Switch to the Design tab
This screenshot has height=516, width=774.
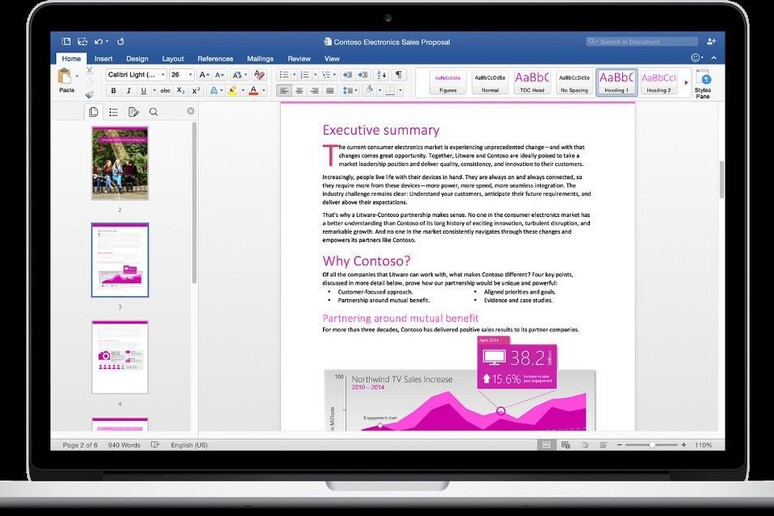[137, 58]
